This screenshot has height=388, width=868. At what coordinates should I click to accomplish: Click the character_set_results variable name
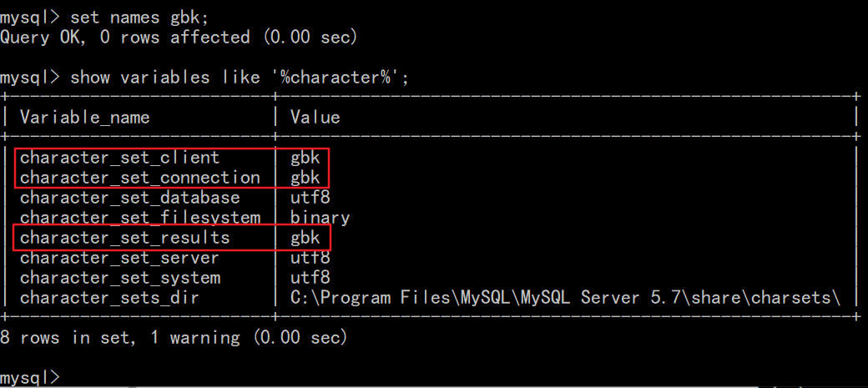point(124,238)
